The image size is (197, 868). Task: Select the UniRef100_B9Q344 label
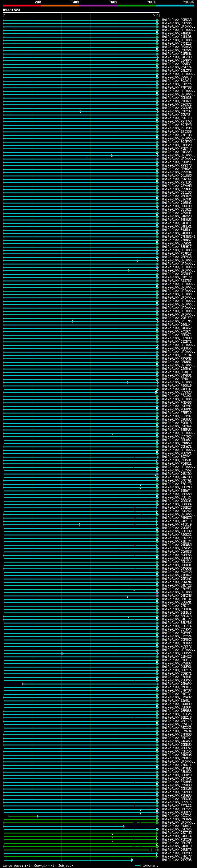pyautogui.click(x=177, y=426)
